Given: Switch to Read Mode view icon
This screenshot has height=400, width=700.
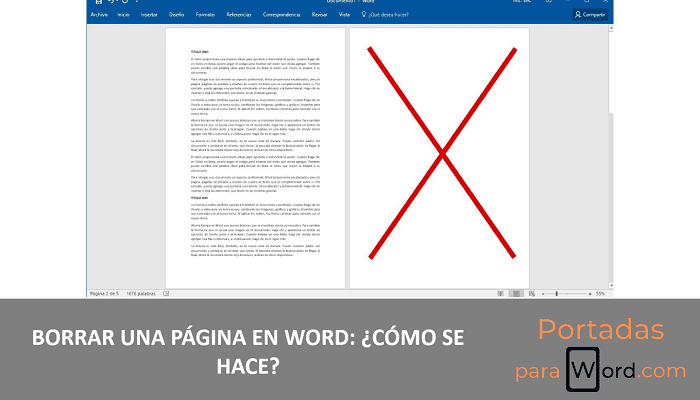Looking at the screenshot, I should coord(500,294).
